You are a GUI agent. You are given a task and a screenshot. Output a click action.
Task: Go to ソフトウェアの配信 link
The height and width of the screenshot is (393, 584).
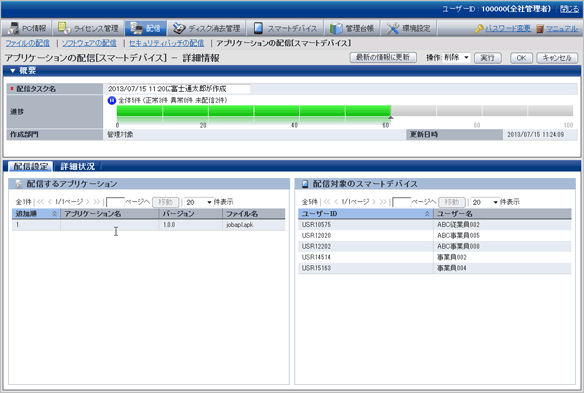89,43
